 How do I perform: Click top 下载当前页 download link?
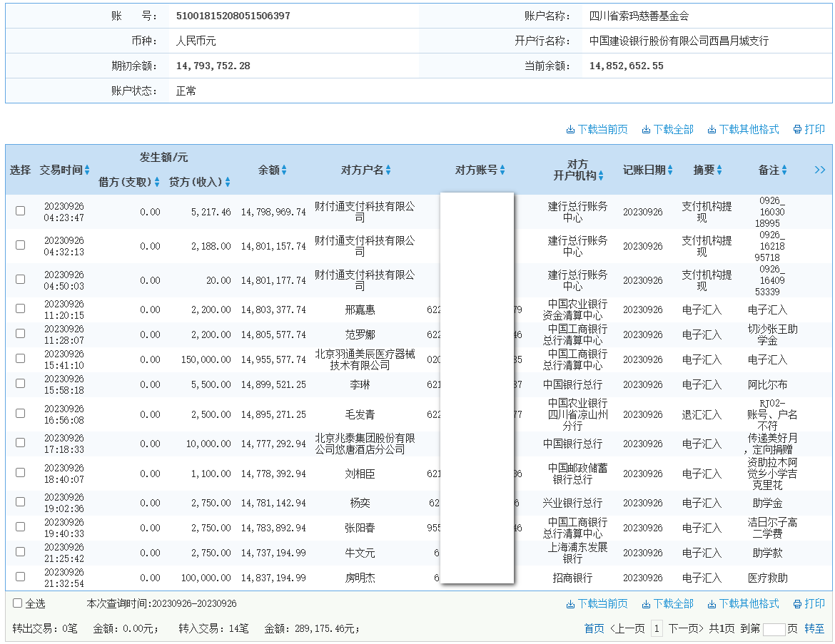597,129
